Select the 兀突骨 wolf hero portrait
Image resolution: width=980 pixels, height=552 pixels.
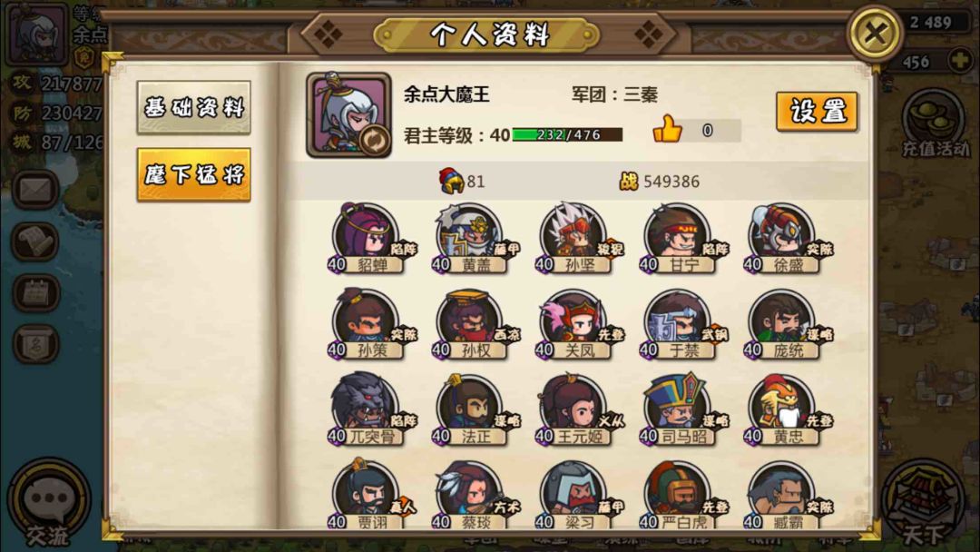pyautogui.click(x=367, y=410)
